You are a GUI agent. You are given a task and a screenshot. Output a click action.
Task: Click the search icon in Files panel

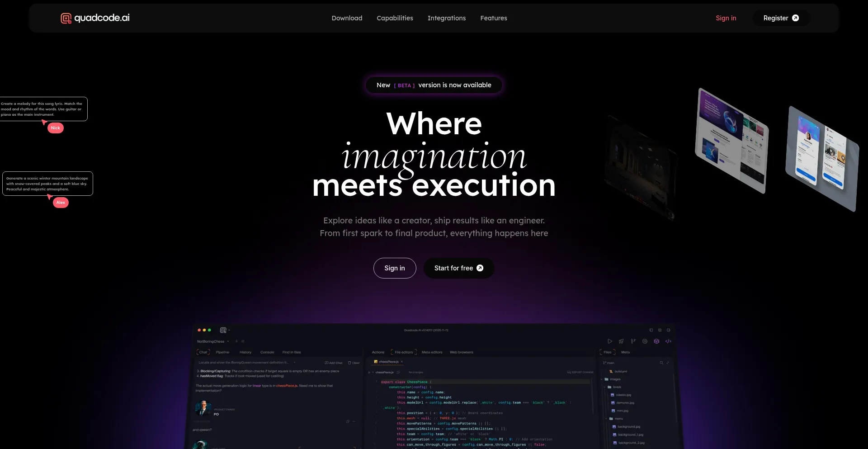tap(661, 363)
